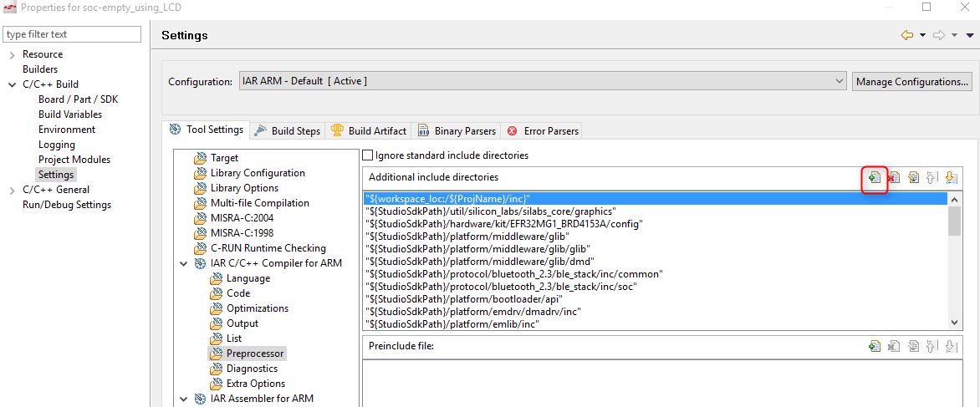Open the Configuration dropdown list
Image resolution: width=980 pixels, height=407 pixels.
[840, 81]
